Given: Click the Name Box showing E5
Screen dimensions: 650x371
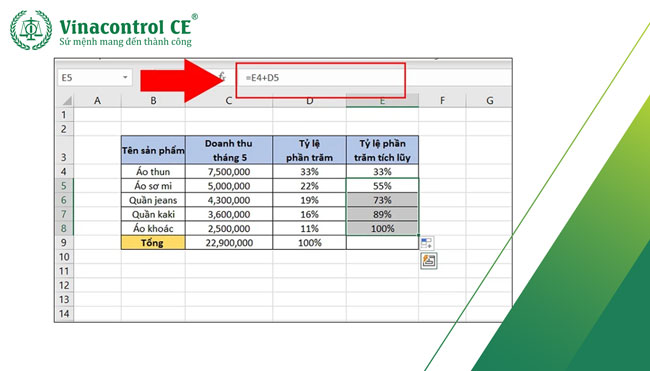Looking at the screenshot, I should (95, 78).
